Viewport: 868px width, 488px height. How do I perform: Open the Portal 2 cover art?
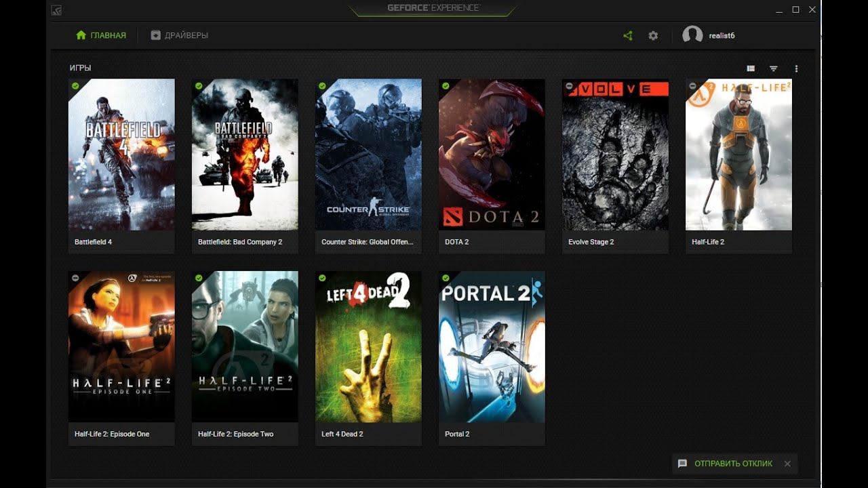coord(492,347)
